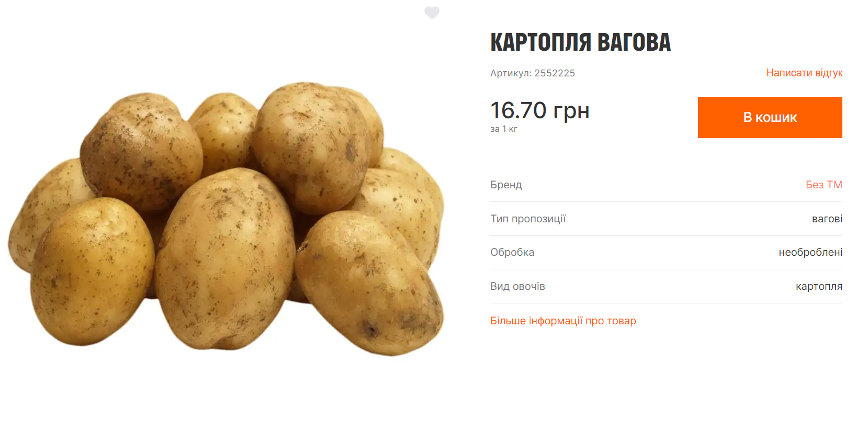This screenshot has width=868, height=430.
Task: Click the 16.70 price amount
Action: tap(518, 110)
